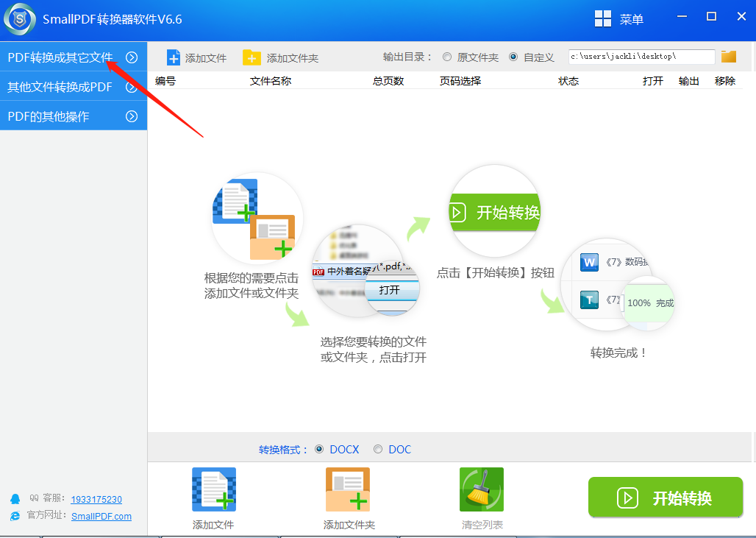This screenshot has height=538, width=756.
Task: Click the SmallPDF logo in title bar
Action: [19, 20]
